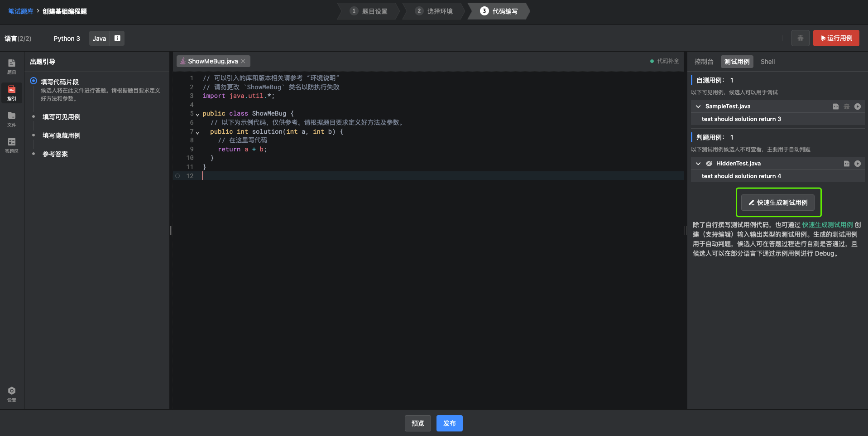The height and width of the screenshot is (436, 868).
Task: Select the Python 3 language tab
Action: click(67, 39)
